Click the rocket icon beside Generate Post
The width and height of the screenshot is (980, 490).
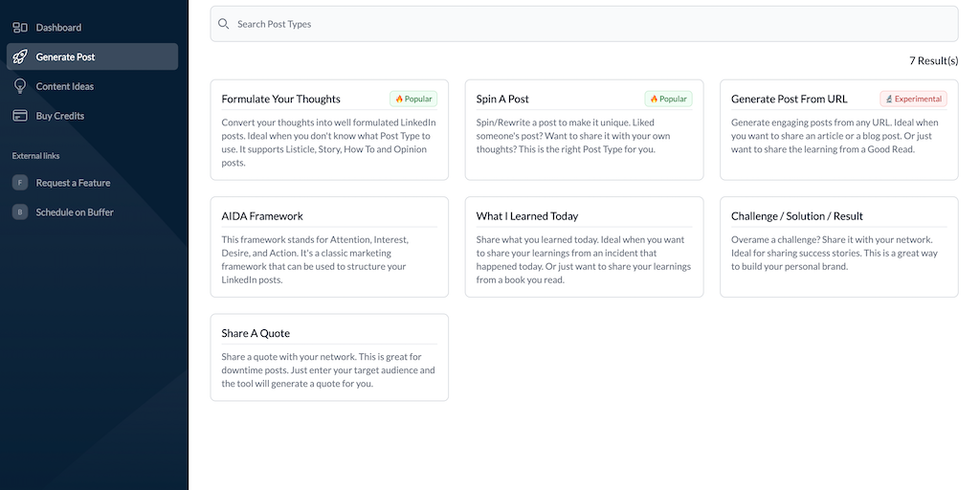point(20,57)
